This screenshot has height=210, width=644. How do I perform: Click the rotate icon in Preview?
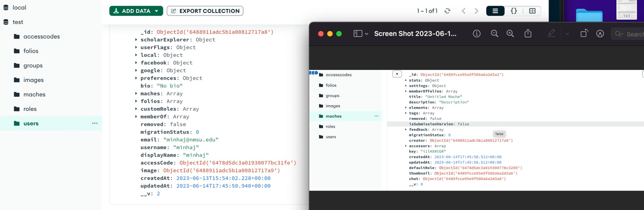[x=584, y=33]
